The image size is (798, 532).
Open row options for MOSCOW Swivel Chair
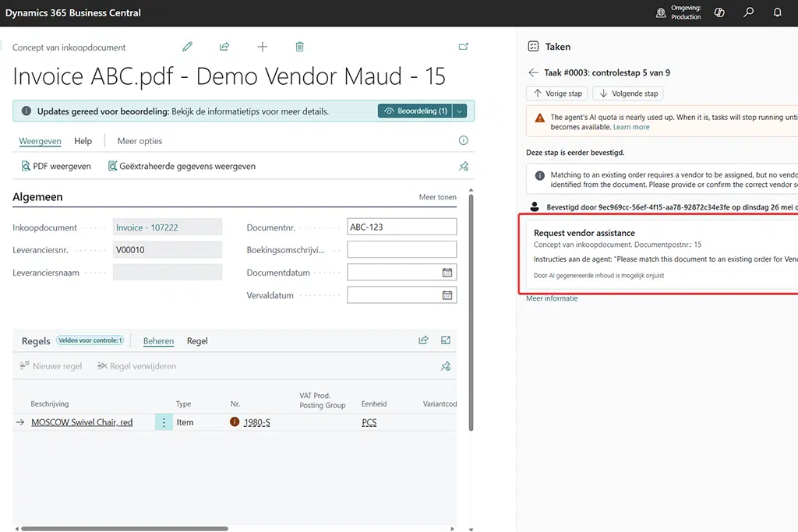(164, 422)
